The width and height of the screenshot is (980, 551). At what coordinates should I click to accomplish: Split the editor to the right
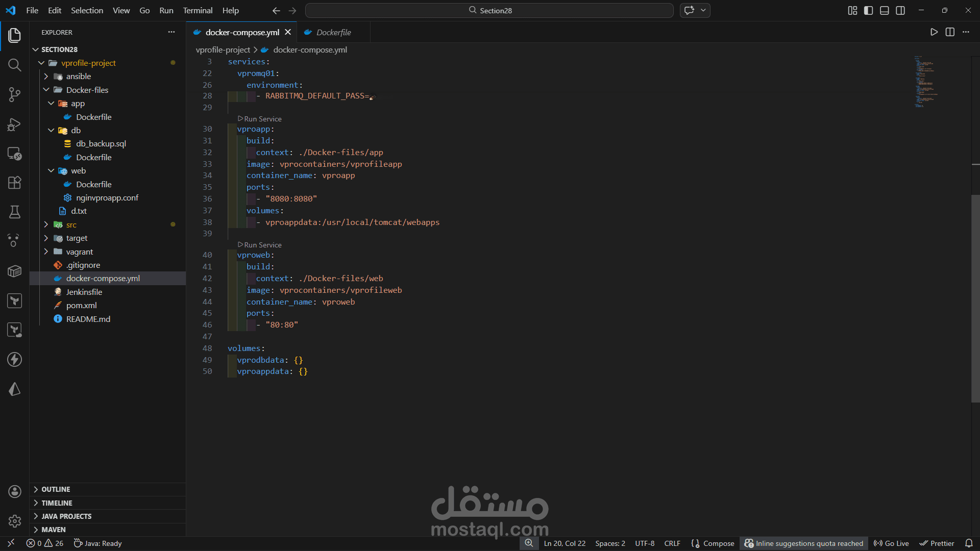(x=949, y=32)
